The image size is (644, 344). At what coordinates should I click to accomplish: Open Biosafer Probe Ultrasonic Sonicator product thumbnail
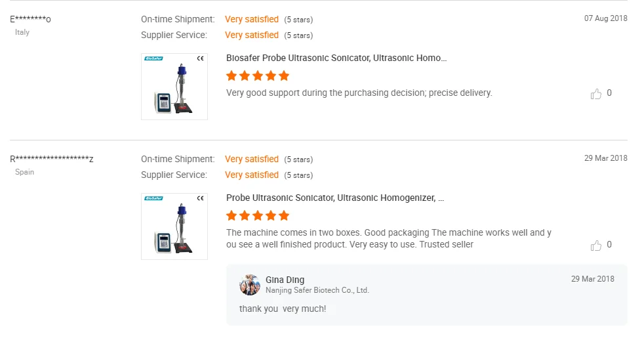(174, 87)
